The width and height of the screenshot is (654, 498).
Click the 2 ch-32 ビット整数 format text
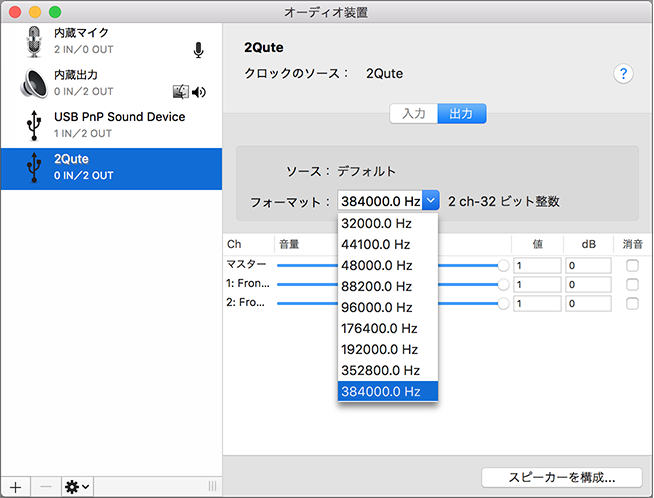[503, 201]
